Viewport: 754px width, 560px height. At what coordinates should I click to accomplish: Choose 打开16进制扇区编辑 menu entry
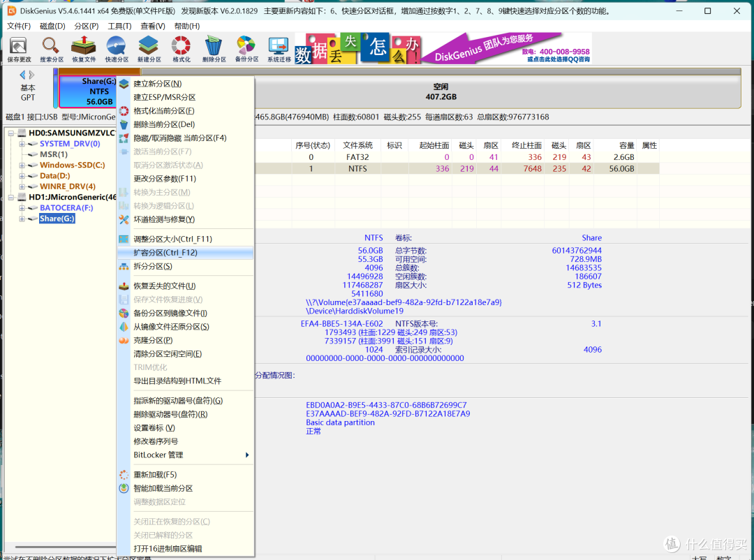point(186,548)
